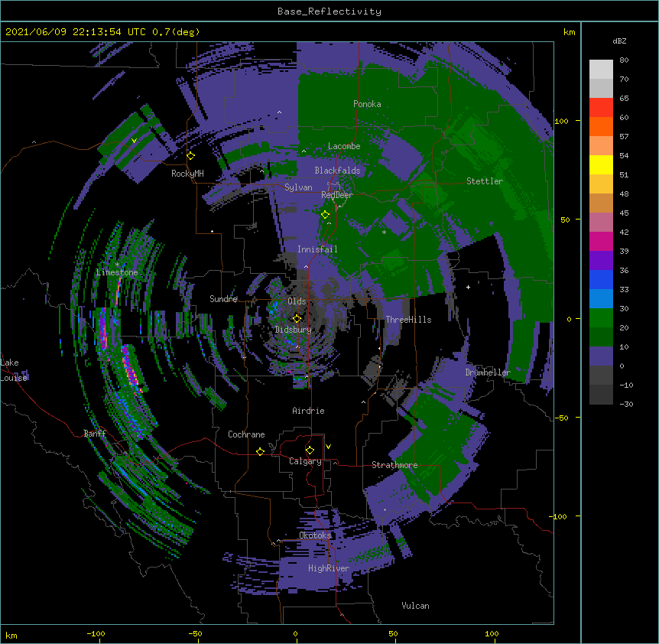Click the km unit label at the bottom left
Screen dimensions: 659x644
point(11,636)
